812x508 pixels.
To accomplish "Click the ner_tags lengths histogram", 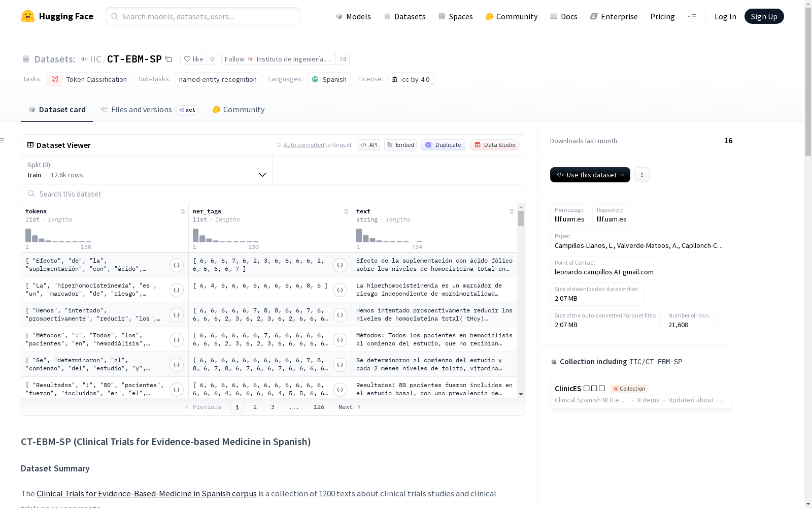I will 226,235.
